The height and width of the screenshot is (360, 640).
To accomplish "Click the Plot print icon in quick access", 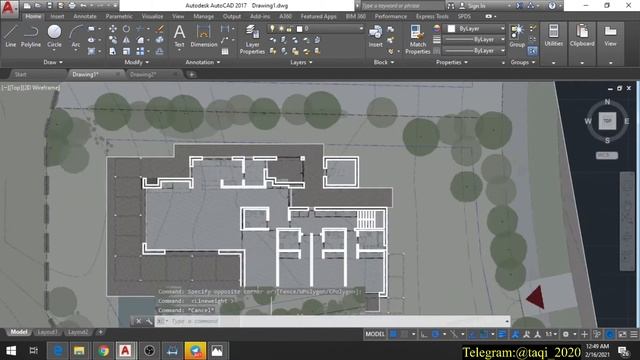I will pyautogui.click(x=72, y=6).
